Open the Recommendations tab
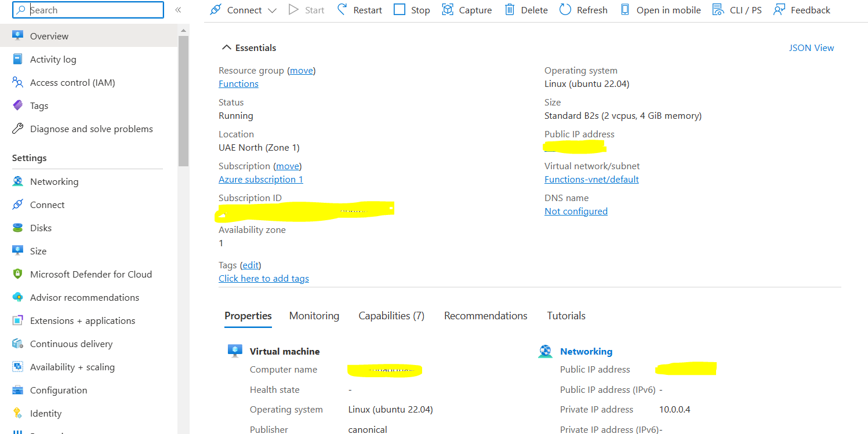Image resolution: width=868 pixels, height=434 pixels. (486, 316)
